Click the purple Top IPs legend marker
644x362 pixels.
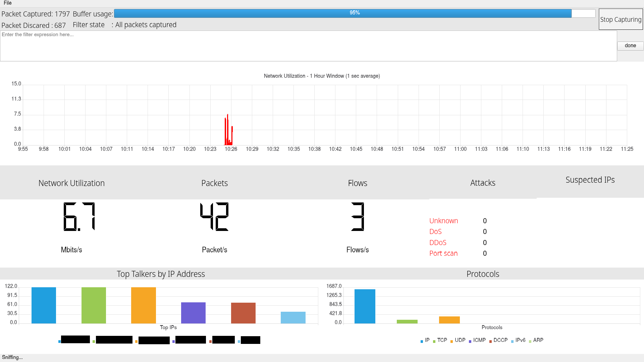pyautogui.click(x=173, y=342)
